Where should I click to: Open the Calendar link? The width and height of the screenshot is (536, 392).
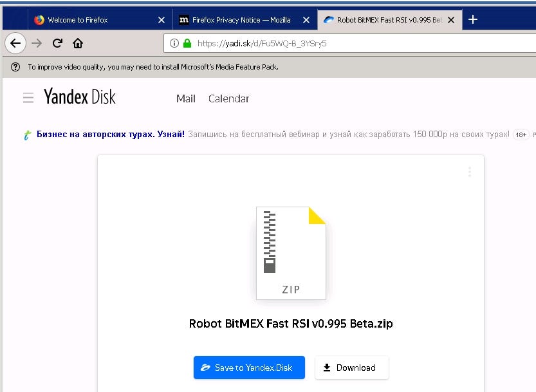point(228,98)
